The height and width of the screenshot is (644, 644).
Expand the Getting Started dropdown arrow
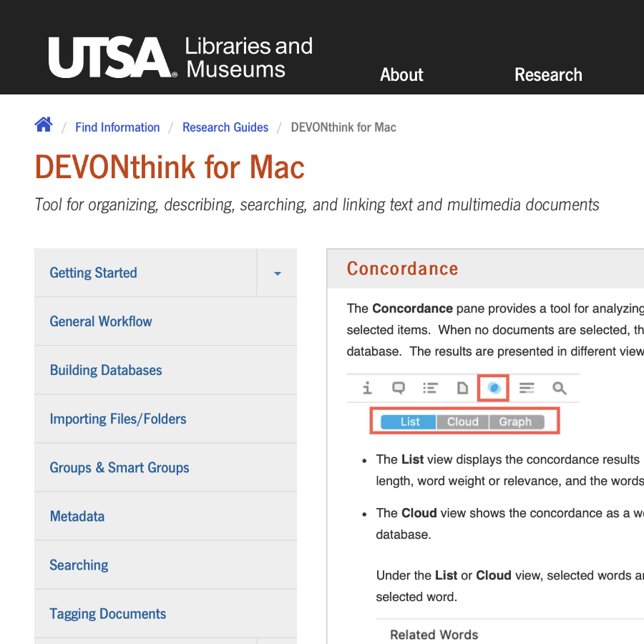pos(277,273)
